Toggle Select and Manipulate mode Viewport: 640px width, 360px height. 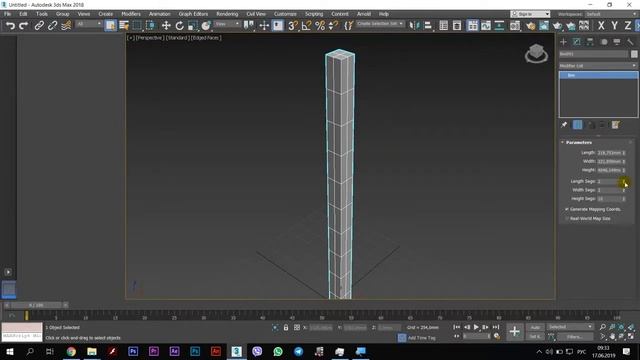264,26
